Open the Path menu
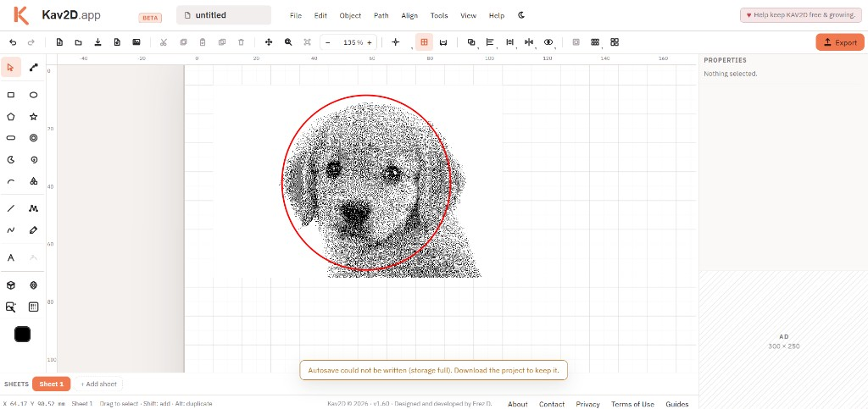The image size is (868, 409). pos(381,15)
